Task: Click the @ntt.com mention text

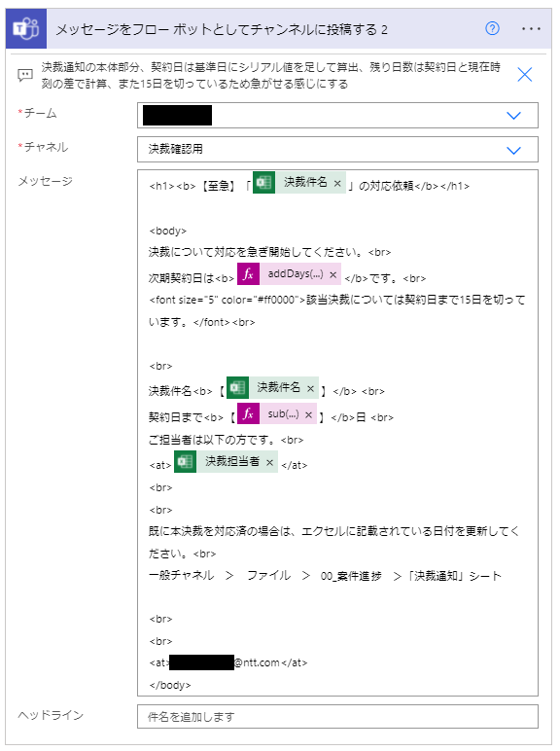Action: pos(257,662)
